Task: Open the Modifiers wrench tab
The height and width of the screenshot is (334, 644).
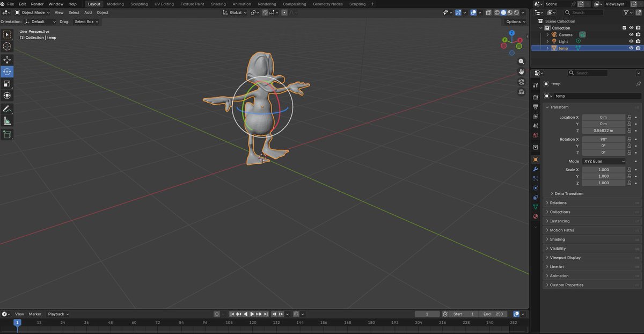Action: coord(535,169)
